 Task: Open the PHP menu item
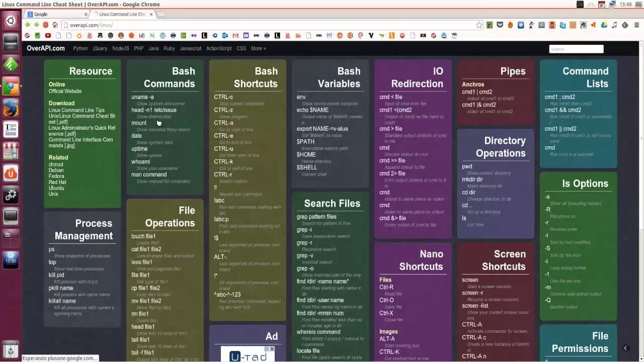(x=139, y=48)
